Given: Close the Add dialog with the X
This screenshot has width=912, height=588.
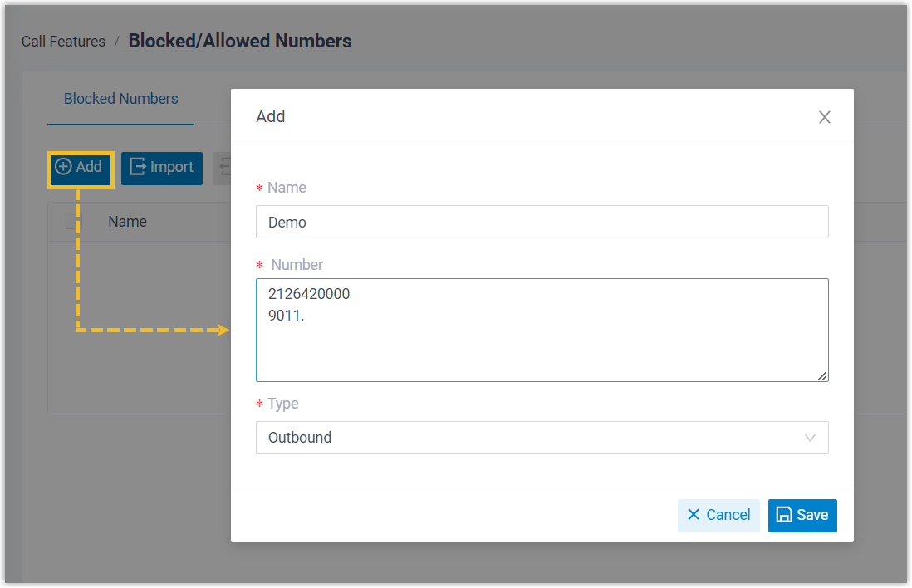Looking at the screenshot, I should tap(825, 117).
